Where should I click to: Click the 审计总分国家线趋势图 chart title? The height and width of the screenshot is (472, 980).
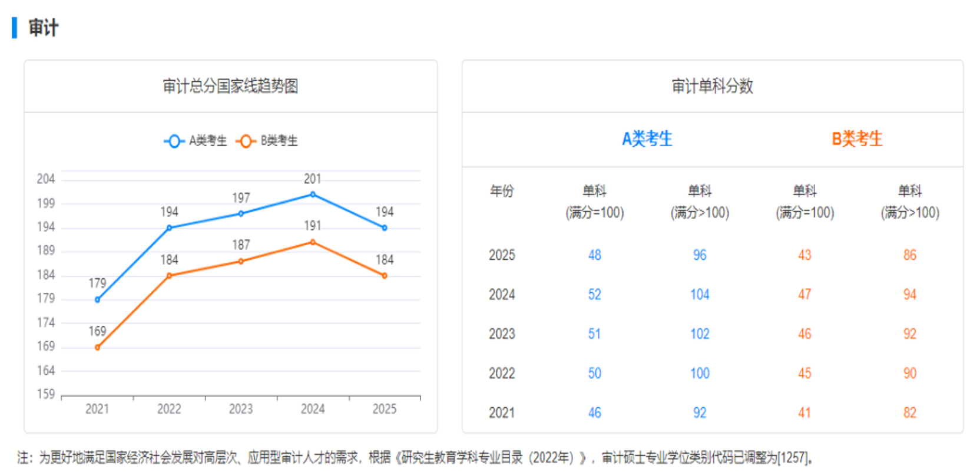(x=230, y=87)
